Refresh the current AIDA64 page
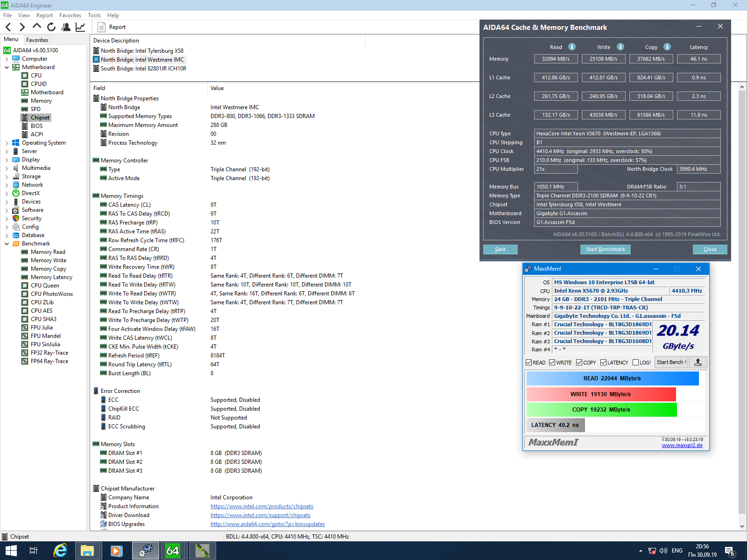The image size is (747, 560). click(51, 27)
